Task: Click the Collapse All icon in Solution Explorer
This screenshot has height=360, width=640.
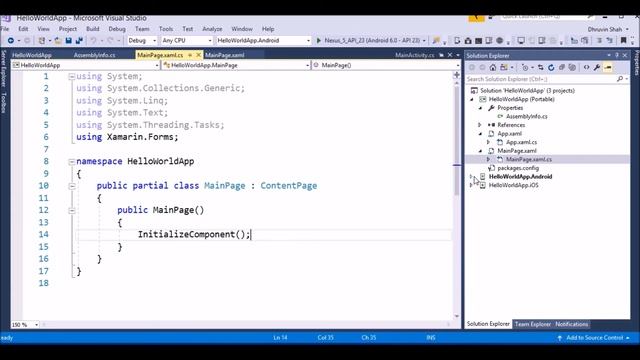Action: [562, 67]
